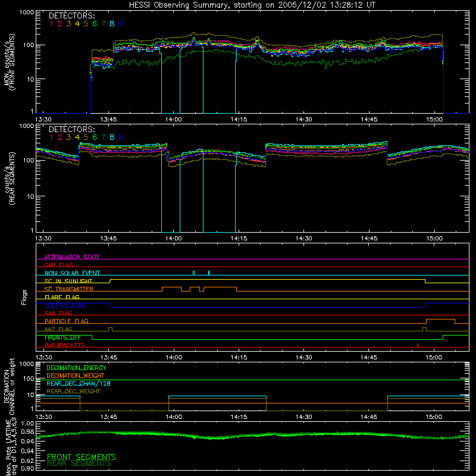Viewport: 476px width, 476px height.
Task: Click dark green detector 7 in rear segments legend
Action: [x=103, y=137]
